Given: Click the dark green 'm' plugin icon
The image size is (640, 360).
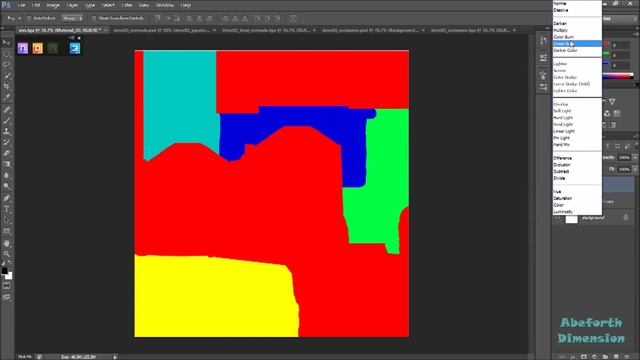Looking at the screenshot, I should 53,48.
